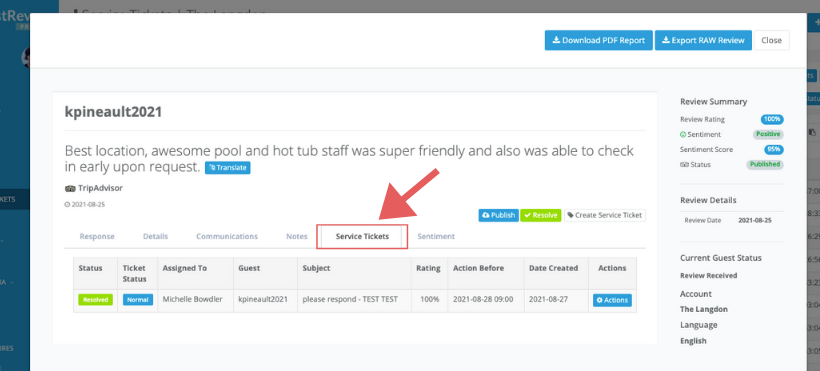Screen dimensions: 820x371
Task: Switch to the Sentiment tab
Action: tap(436, 237)
